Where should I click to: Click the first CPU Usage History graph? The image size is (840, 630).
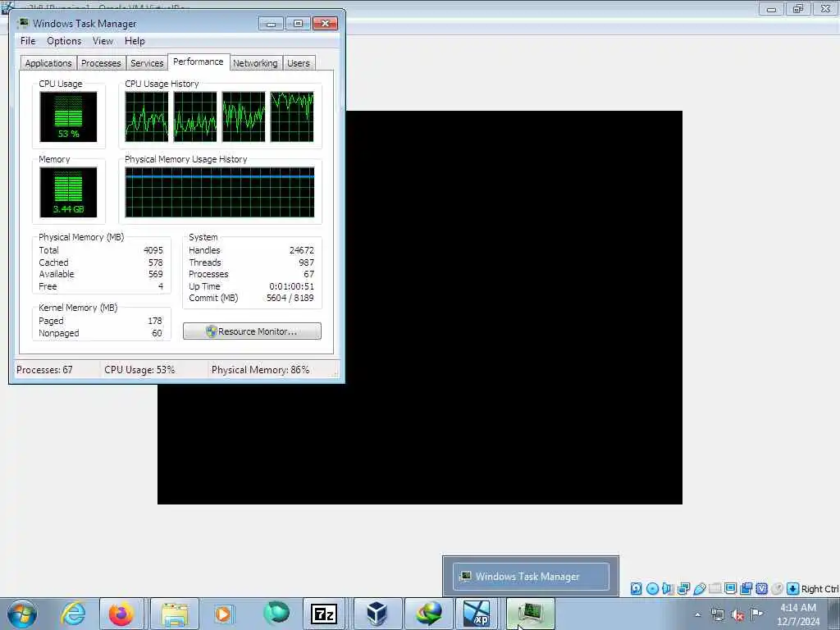pos(146,116)
